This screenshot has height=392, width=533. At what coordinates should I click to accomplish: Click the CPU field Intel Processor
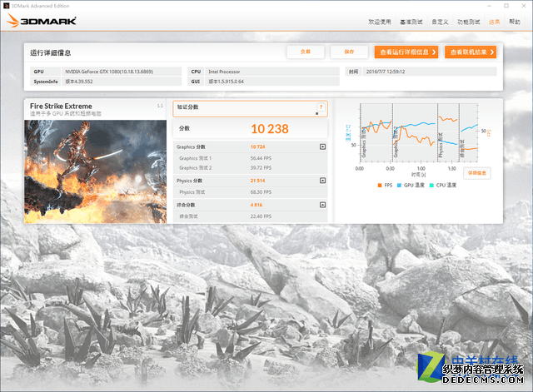click(x=224, y=72)
